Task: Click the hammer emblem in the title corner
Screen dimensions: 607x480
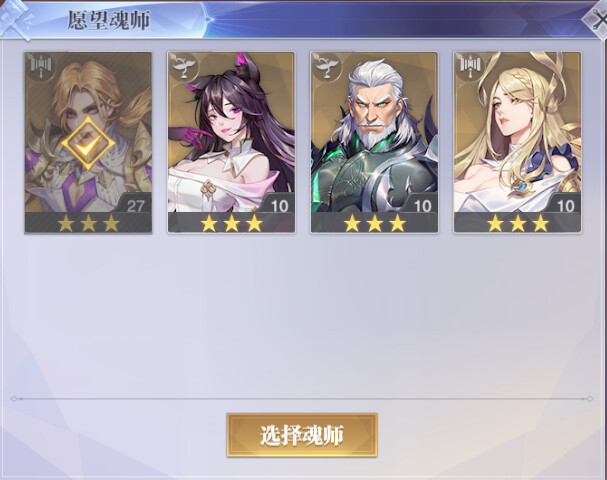Action: coord(15,20)
